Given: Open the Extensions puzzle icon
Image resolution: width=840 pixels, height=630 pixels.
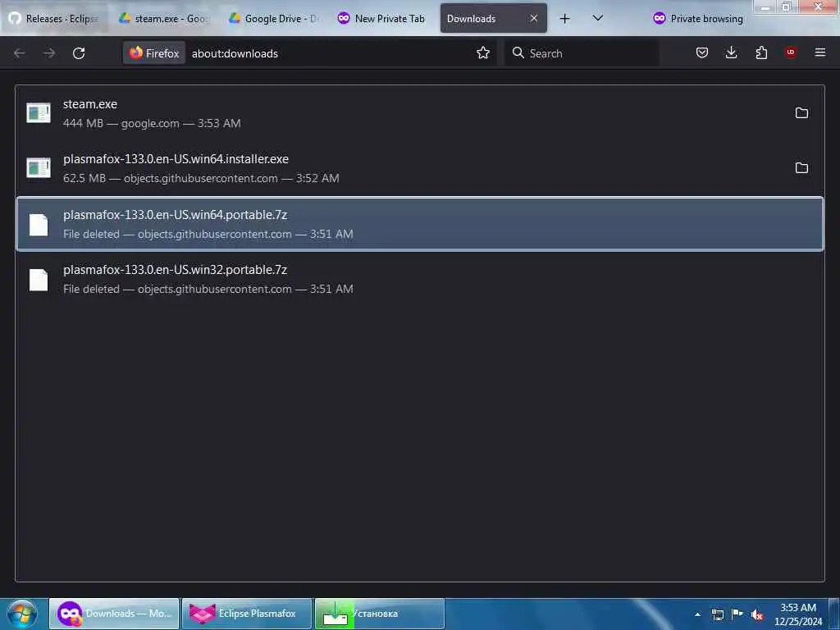Looking at the screenshot, I should tap(761, 52).
